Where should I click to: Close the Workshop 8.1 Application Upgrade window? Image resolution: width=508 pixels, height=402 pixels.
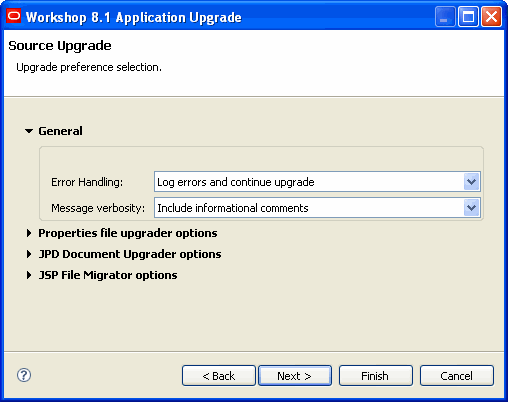coord(491,16)
